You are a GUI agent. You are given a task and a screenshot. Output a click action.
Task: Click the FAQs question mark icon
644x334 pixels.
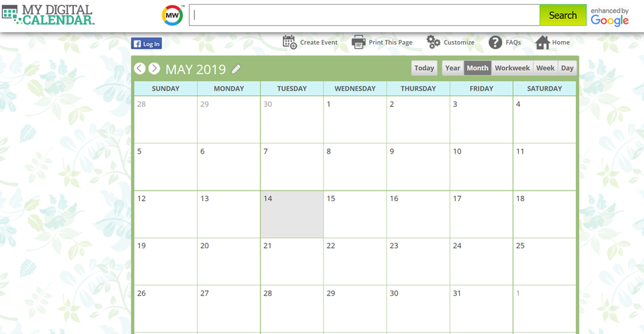(x=495, y=42)
